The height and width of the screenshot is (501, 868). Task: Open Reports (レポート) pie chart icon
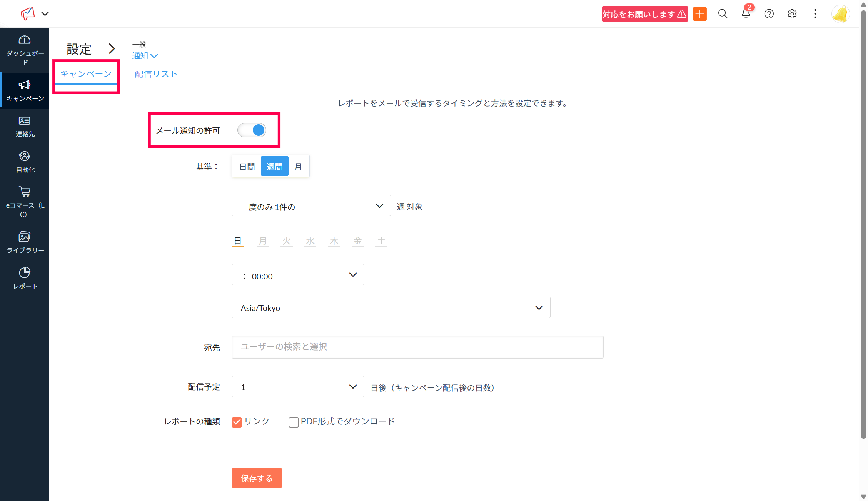pyautogui.click(x=25, y=273)
